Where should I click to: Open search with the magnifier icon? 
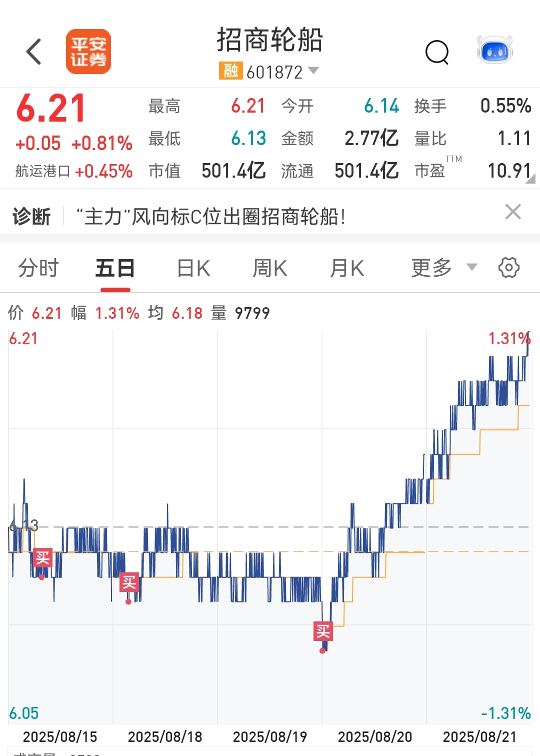pyautogui.click(x=437, y=52)
